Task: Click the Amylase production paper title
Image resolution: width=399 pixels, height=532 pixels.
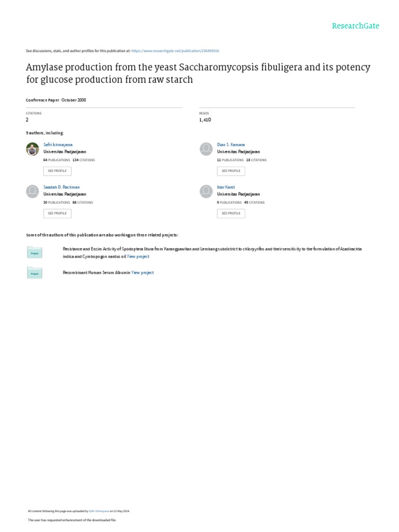Action: point(198,74)
